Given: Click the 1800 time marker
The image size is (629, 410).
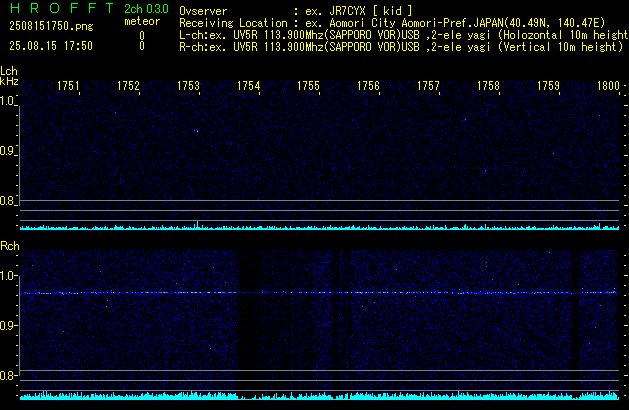Looking at the screenshot, I should tap(608, 86).
